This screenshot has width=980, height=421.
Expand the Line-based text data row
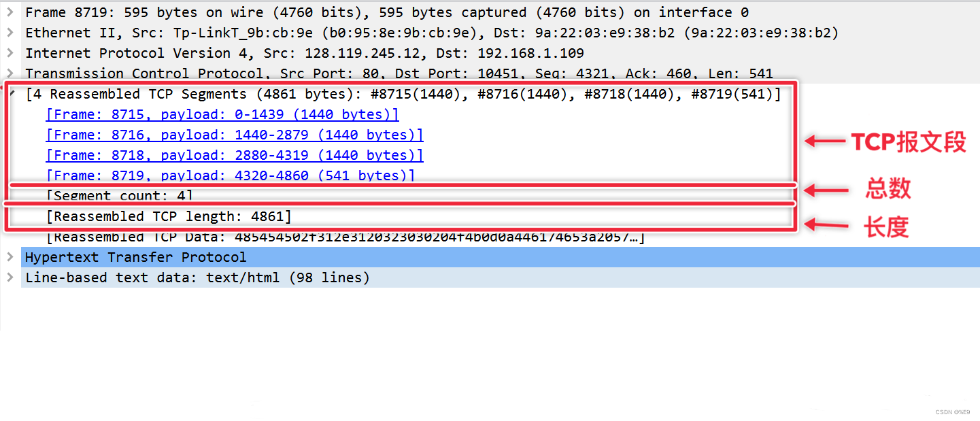tap(10, 277)
